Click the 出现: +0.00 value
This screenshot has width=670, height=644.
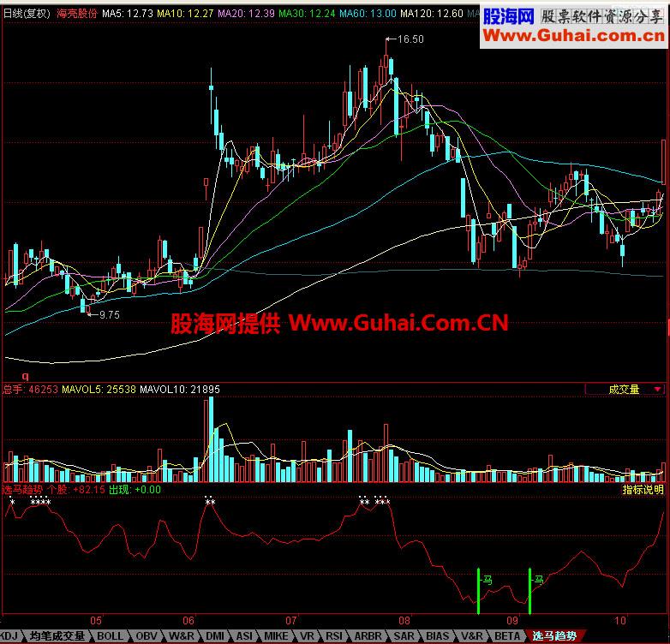tap(135, 489)
